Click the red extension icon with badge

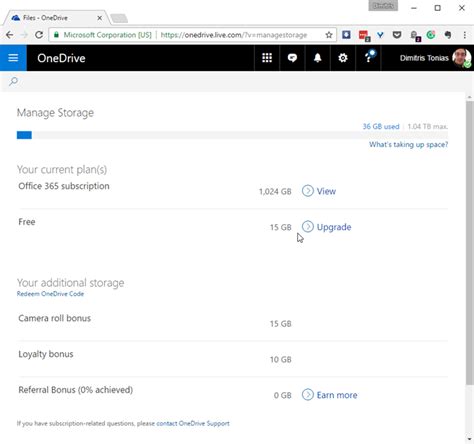364,35
